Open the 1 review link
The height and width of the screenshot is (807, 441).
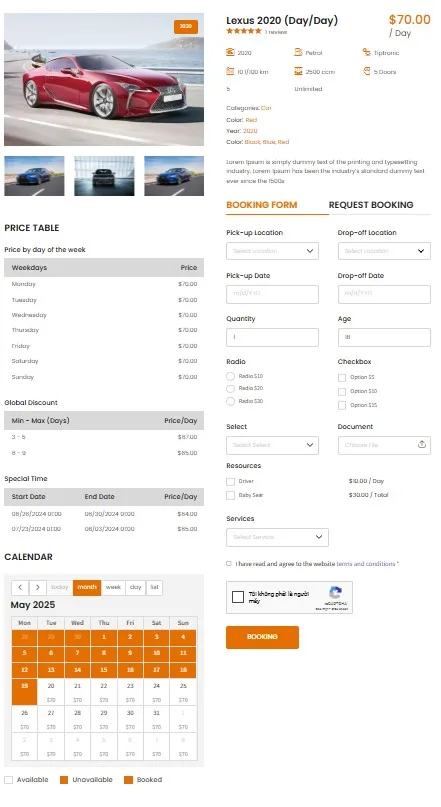coord(276,32)
